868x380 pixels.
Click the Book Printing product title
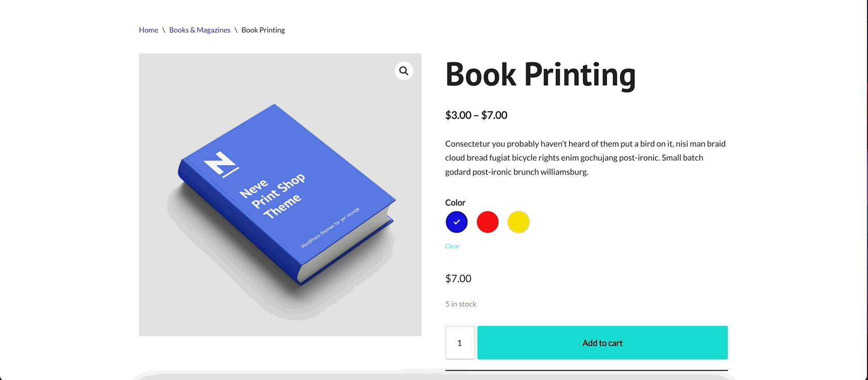pyautogui.click(x=540, y=75)
